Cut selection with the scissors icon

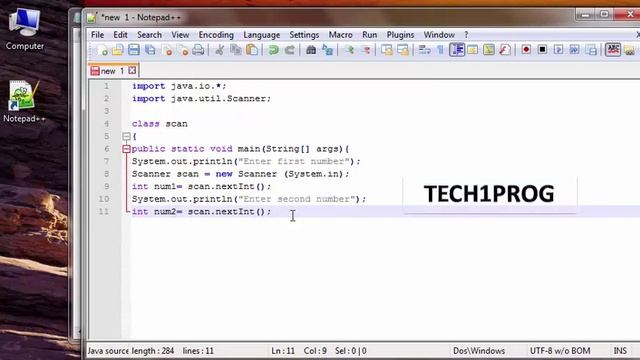(x=220, y=50)
